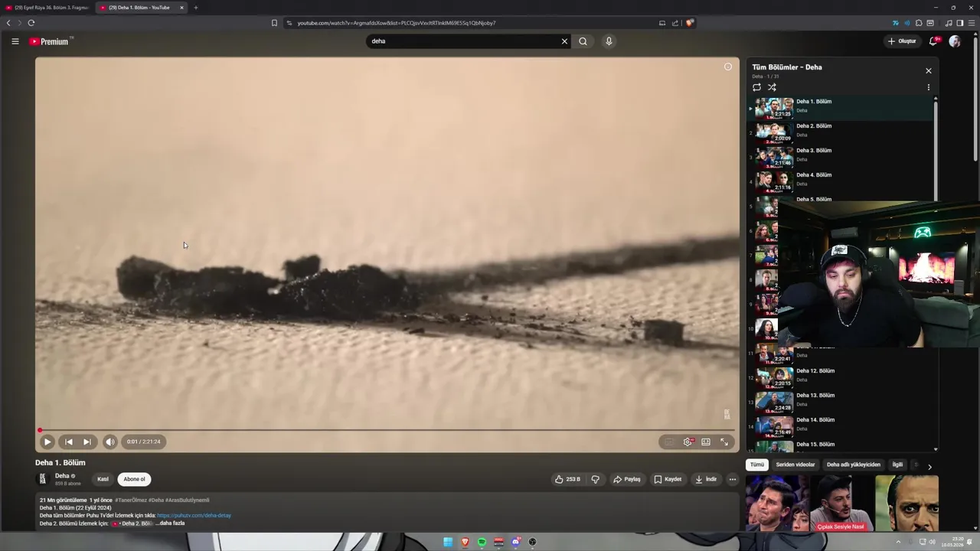
Task: Open the YouTube guide hamburger menu
Action: pyautogui.click(x=15, y=41)
